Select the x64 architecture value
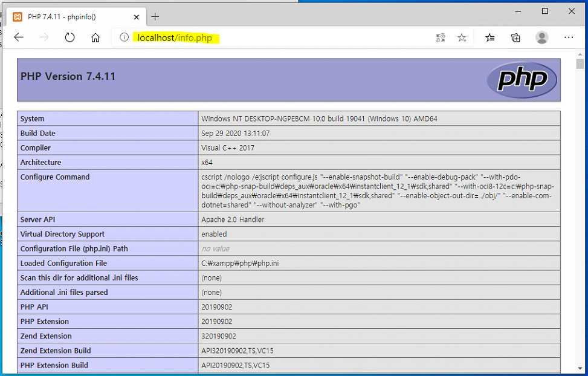The width and height of the screenshot is (588, 376). [x=207, y=163]
